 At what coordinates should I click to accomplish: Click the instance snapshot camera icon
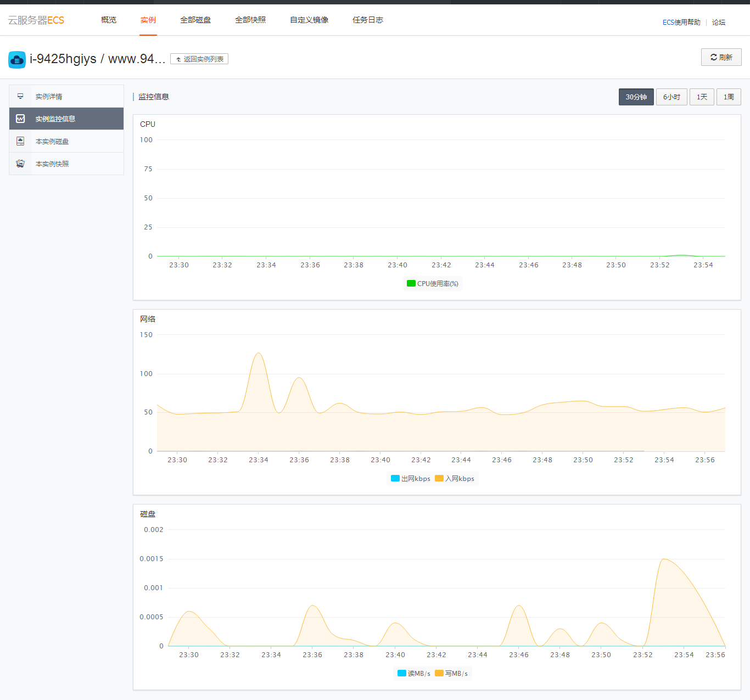point(20,164)
